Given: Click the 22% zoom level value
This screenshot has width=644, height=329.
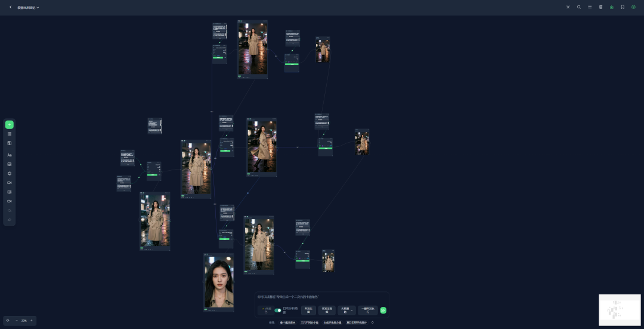Looking at the screenshot, I should pos(24,321).
